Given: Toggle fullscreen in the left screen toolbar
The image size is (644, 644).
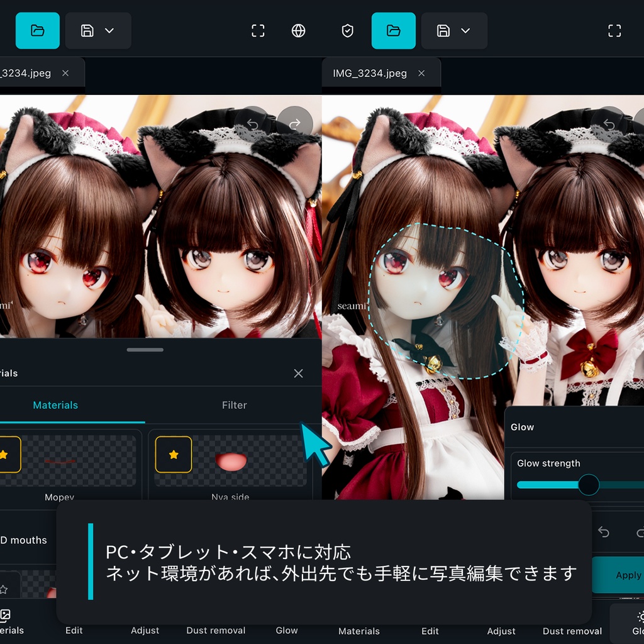Looking at the screenshot, I should pyautogui.click(x=258, y=30).
